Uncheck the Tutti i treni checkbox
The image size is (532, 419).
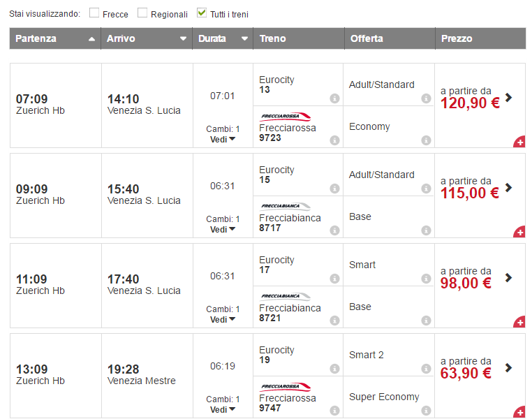(202, 13)
